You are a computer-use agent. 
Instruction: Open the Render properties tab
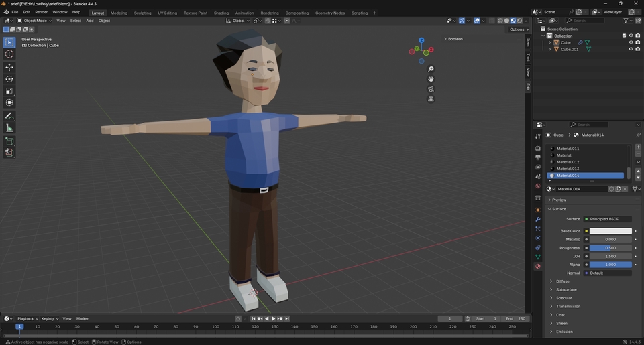[537, 148]
